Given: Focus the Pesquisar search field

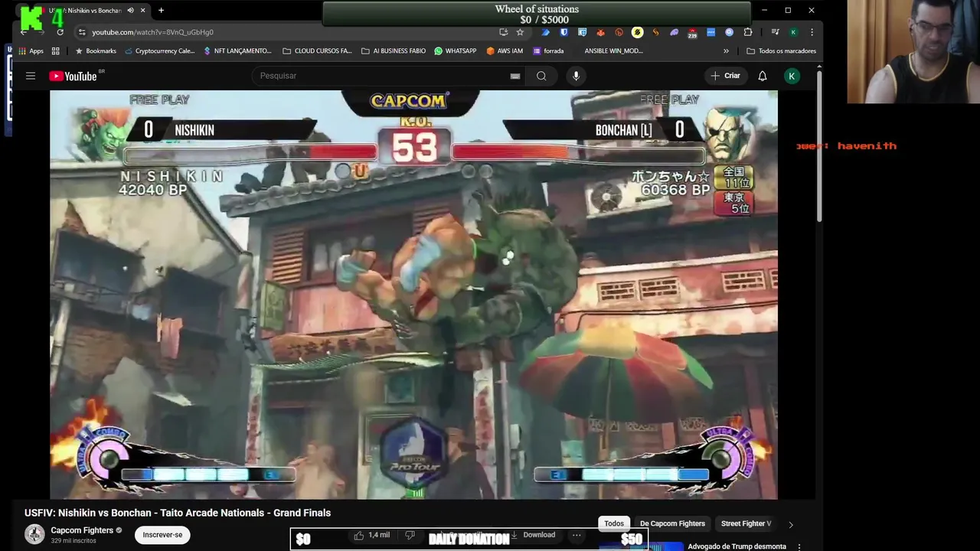Looking at the screenshot, I should 383,76.
